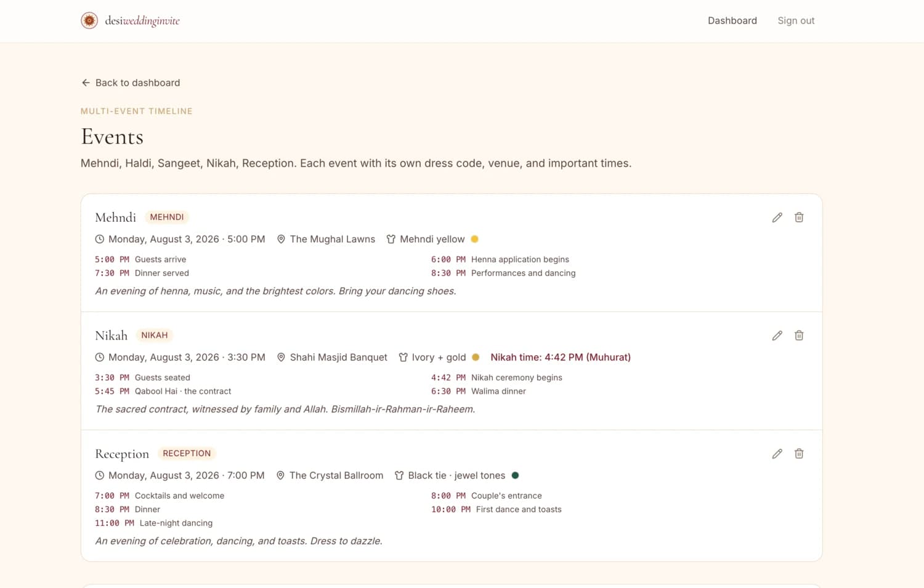Click Sign out in the header
The width and height of the screenshot is (924, 588).
[796, 20]
